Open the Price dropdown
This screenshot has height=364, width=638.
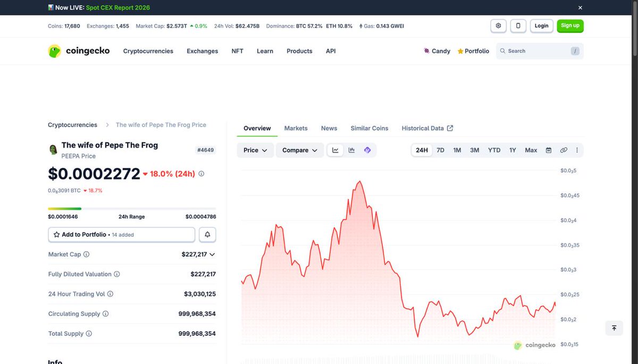(256, 150)
